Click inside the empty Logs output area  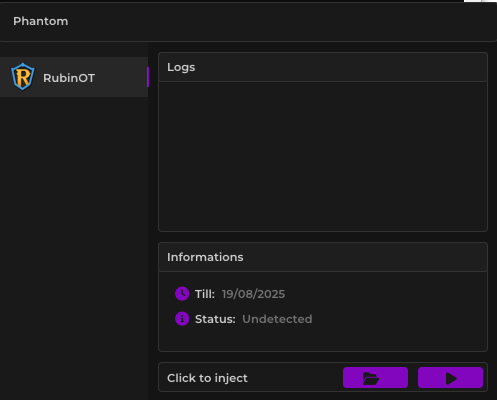pos(323,156)
